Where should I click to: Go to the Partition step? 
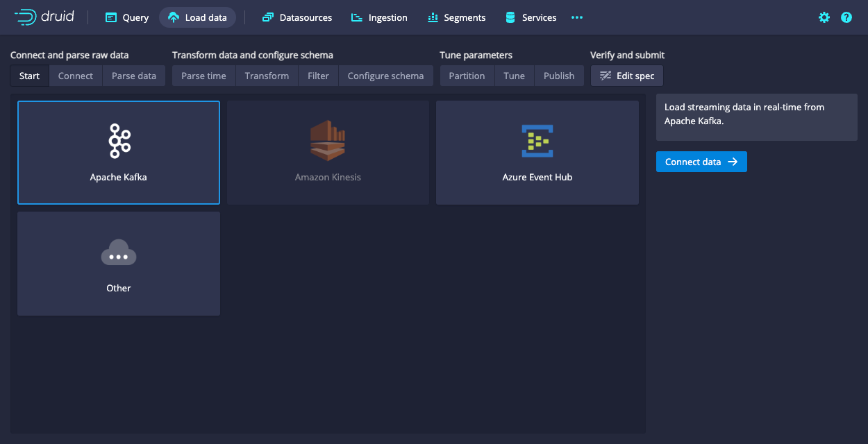[x=467, y=76]
